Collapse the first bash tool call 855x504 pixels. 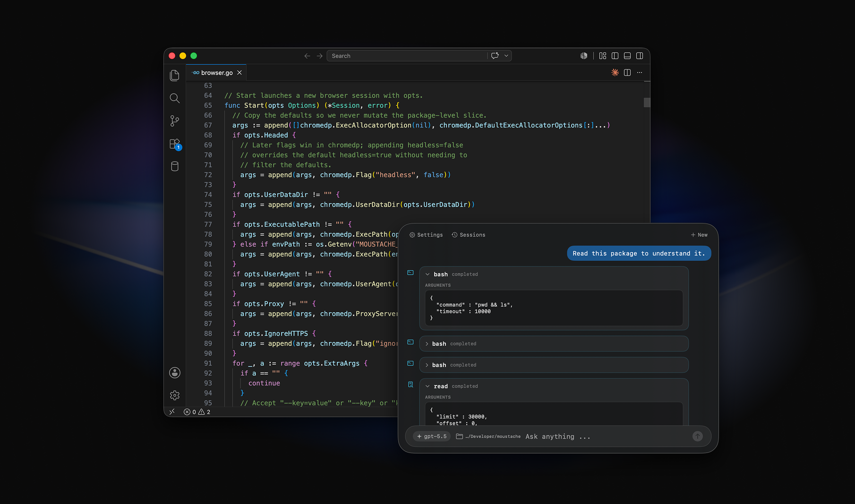pos(427,274)
